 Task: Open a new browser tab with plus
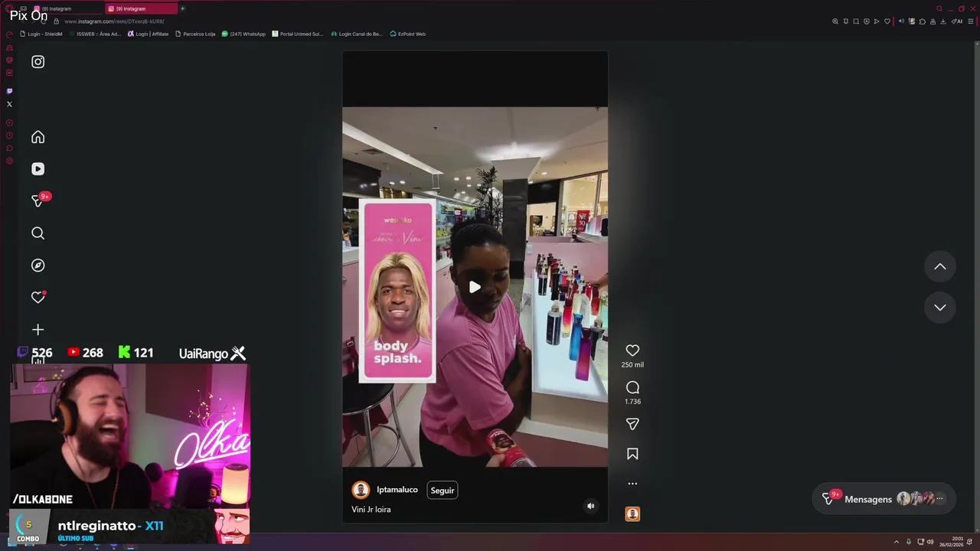[182, 8]
